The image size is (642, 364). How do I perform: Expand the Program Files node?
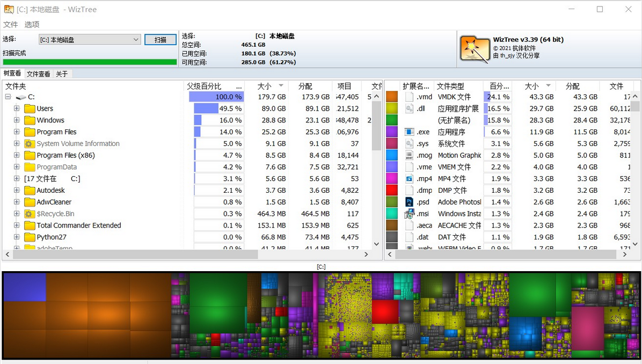click(x=17, y=132)
